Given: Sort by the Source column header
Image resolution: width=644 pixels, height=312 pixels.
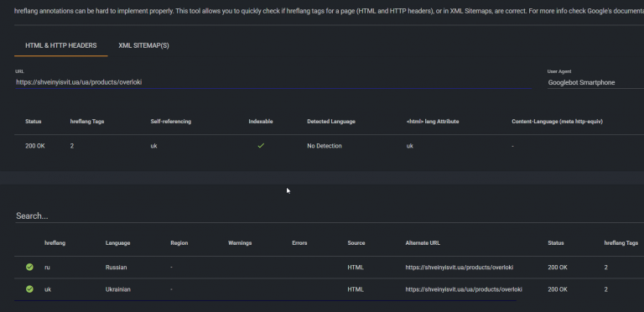Looking at the screenshot, I should tap(356, 243).
